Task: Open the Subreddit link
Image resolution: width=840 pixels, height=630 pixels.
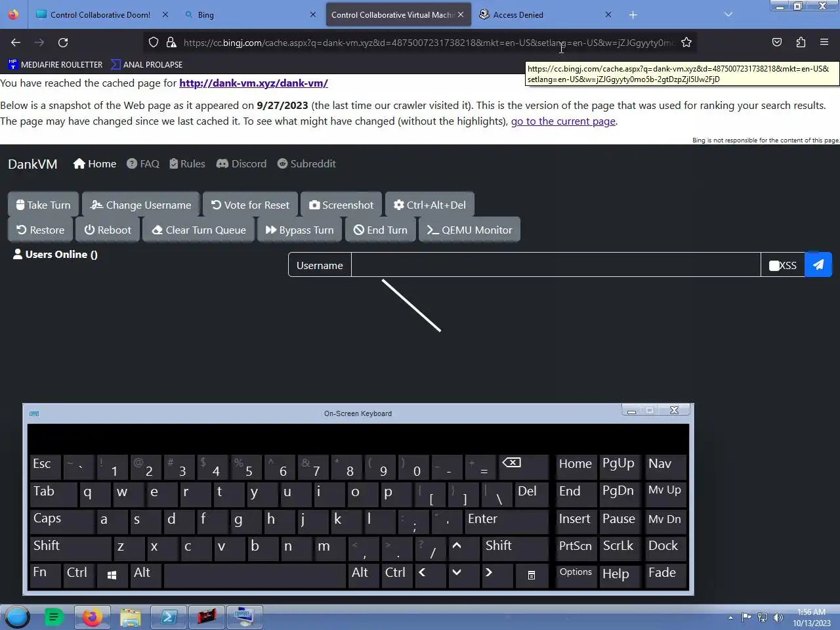Action: [x=306, y=163]
